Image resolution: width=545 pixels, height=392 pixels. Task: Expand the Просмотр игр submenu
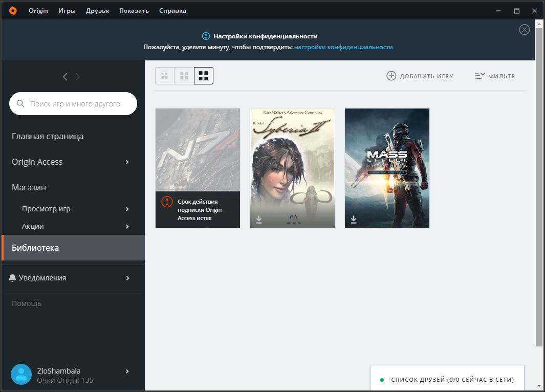(127, 209)
